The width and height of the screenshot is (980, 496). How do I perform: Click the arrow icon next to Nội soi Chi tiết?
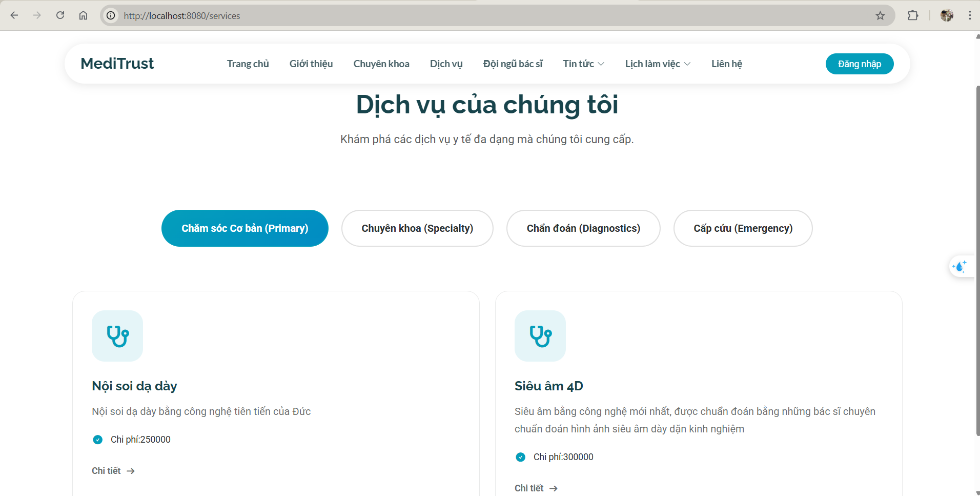(130, 471)
